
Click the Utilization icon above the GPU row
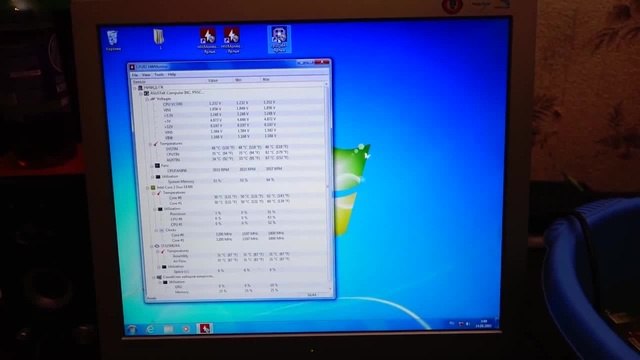(x=166, y=282)
